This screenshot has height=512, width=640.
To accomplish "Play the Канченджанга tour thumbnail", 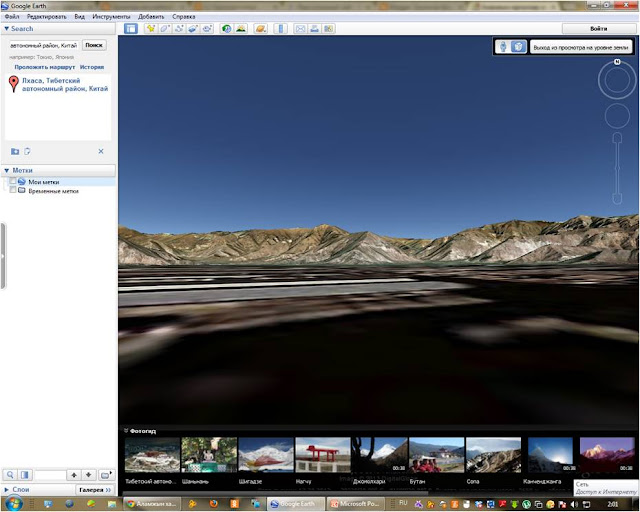I will [x=550, y=455].
